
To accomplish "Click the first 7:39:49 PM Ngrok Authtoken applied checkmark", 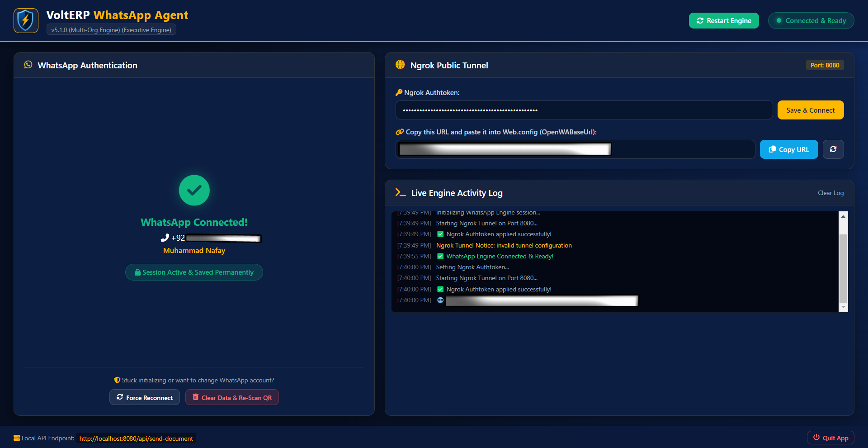I will point(440,234).
